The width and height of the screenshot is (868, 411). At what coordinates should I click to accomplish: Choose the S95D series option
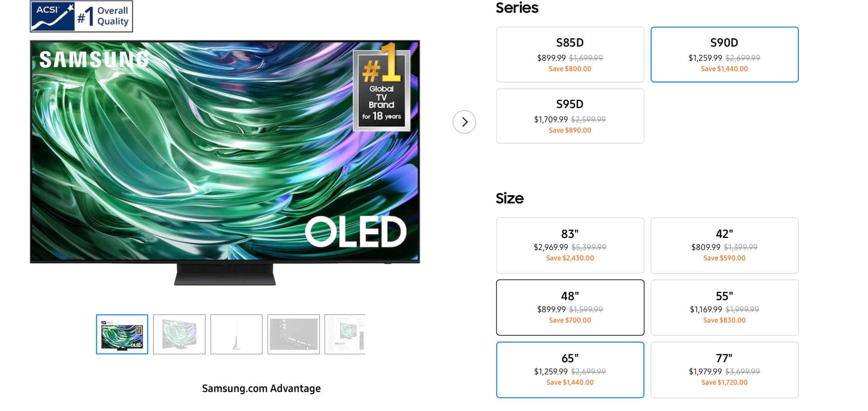[570, 116]
